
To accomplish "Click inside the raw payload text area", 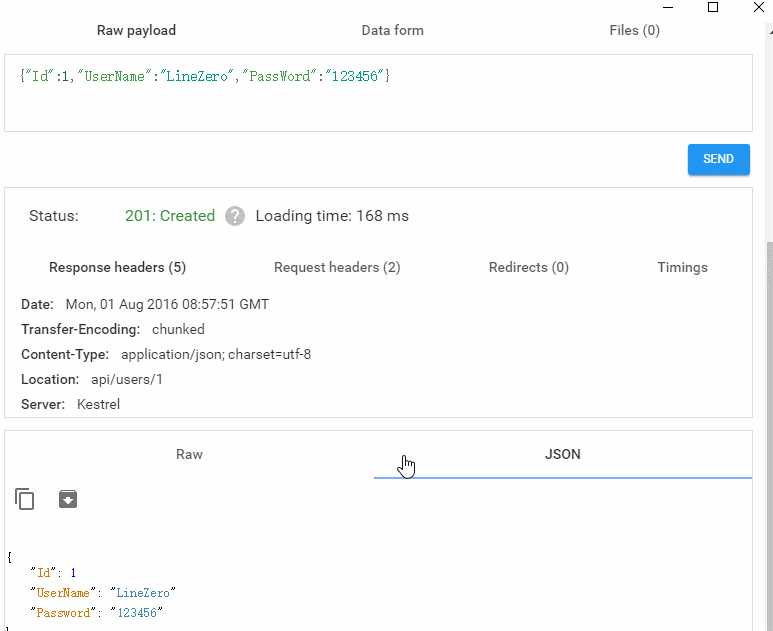I will (378, 100).
